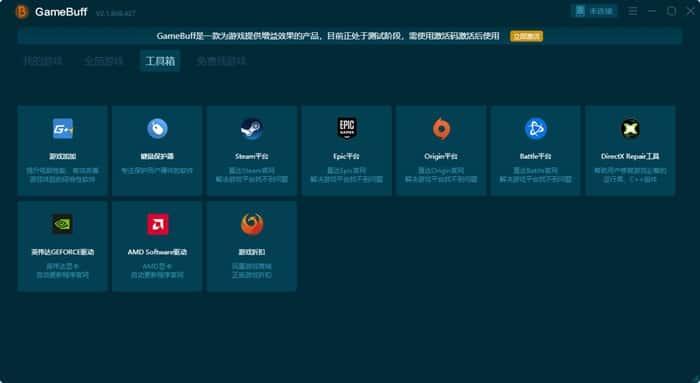Viewport: 700px width, 383px height.
Task: Switch to dimmed tab just left of 工具箱
Action: click(104, 61)
